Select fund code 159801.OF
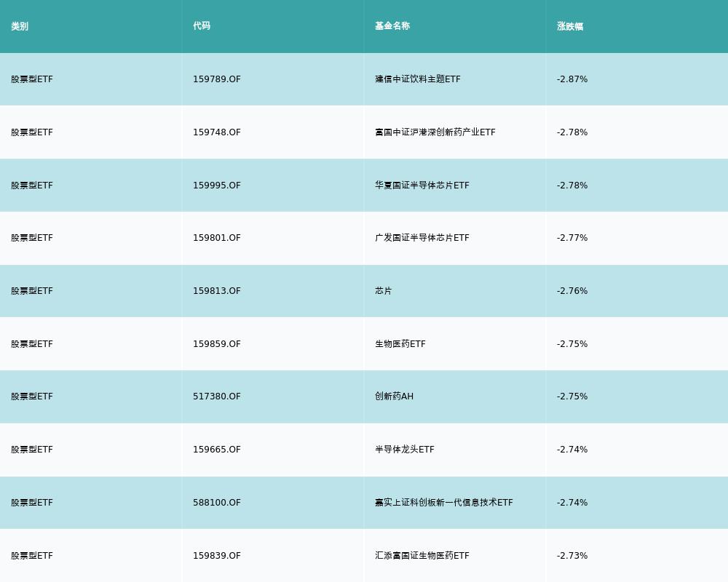The image size is (728, 582). pos(217,238)
